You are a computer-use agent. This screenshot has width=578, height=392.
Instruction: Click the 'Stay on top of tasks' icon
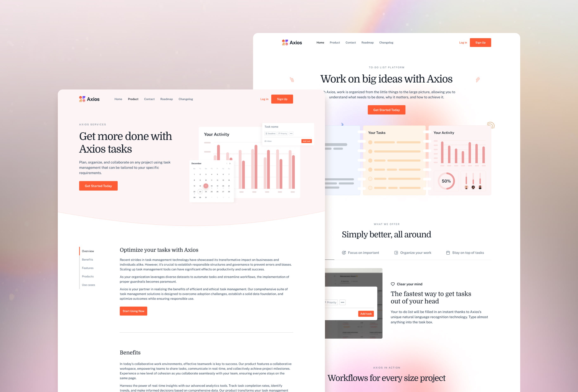[448, 253]
